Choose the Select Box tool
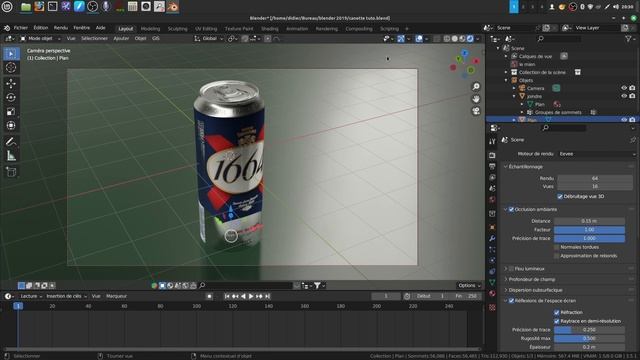 pos(11,53)
